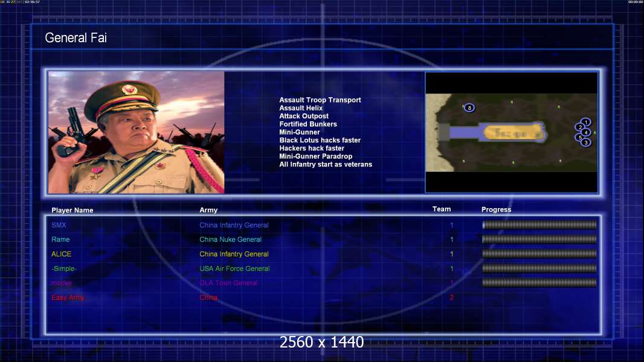Select player name "-Simple-"
The width and height of the screenshot is (644, 362).
pos(64,268)
